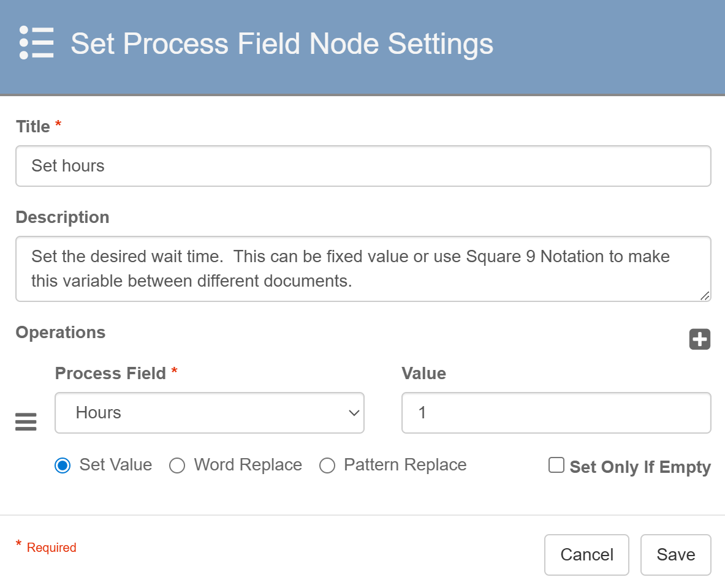Viewport: 725px width, 588px height.
Task: Enable the Set Only If Empty checkbox
Action: click(556, 466)
